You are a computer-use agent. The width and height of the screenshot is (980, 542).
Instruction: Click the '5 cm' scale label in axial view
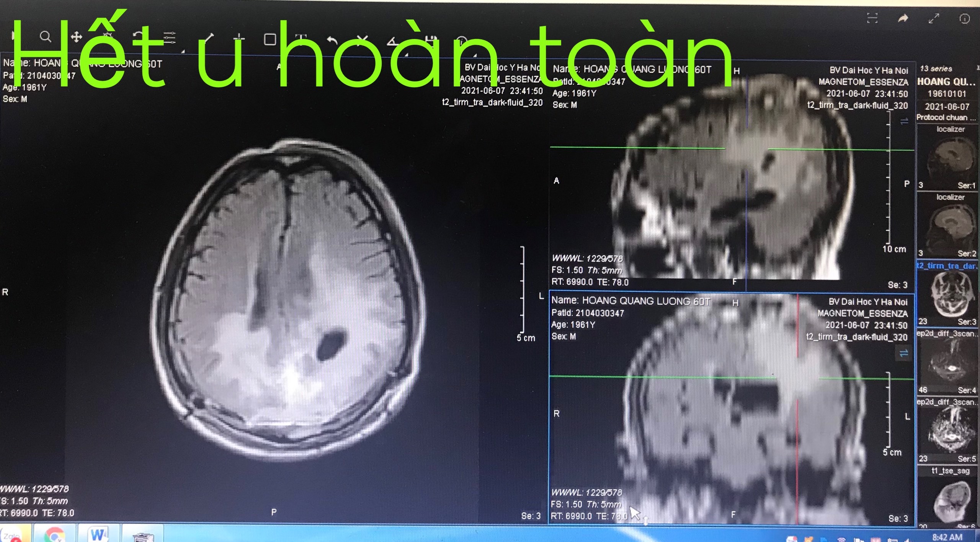[x=526, y=338]
